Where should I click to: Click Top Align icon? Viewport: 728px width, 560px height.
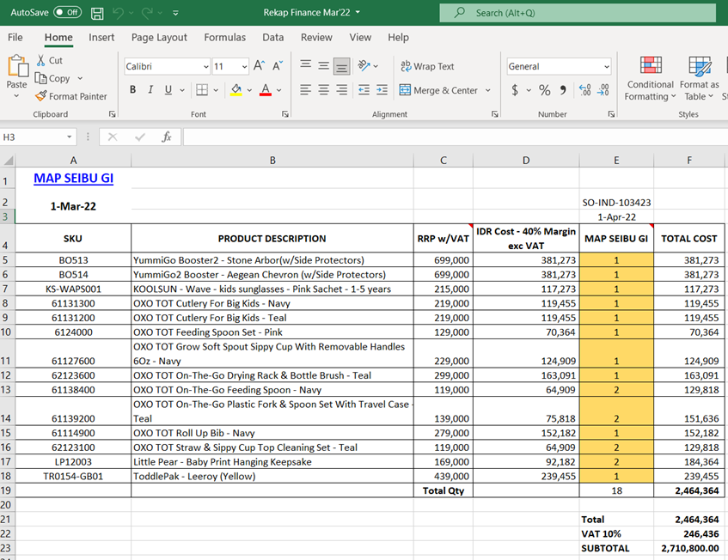click(x=305, y=64)
